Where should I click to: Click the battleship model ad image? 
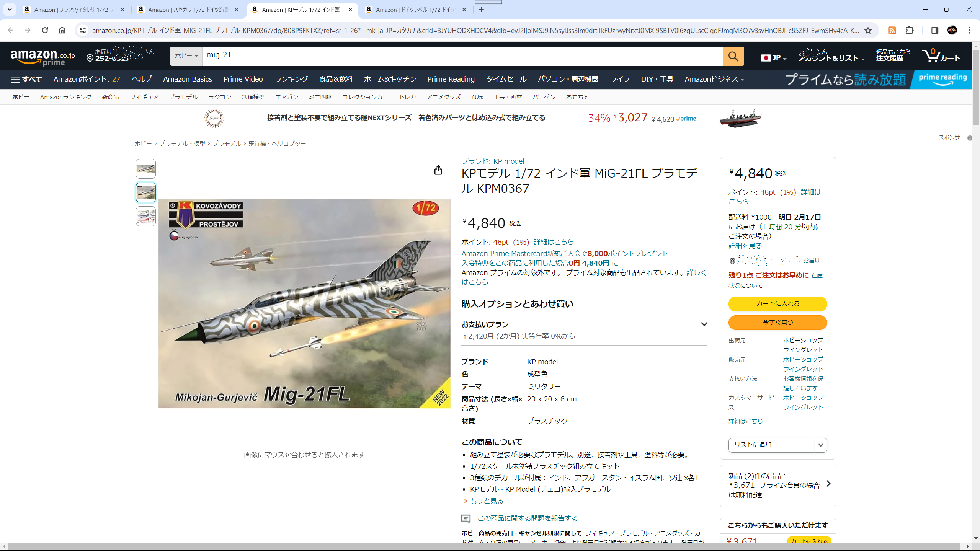740,118
